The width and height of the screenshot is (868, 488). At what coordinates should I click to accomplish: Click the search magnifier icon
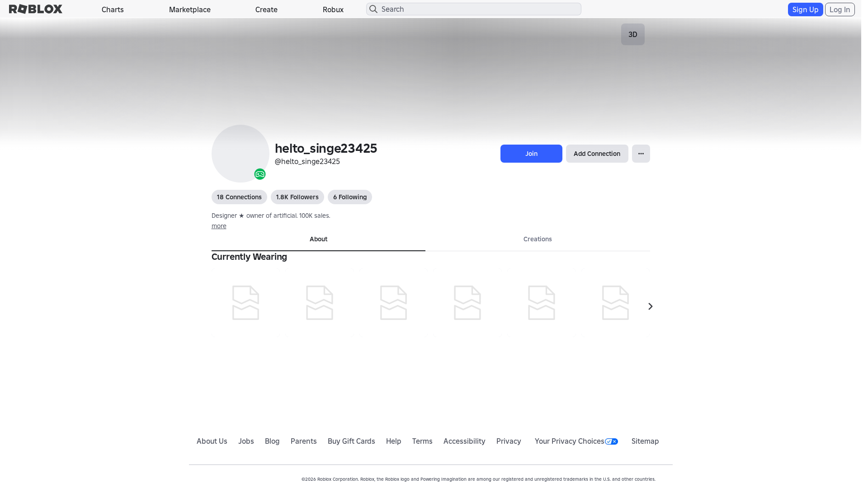[x=373, y=9]
